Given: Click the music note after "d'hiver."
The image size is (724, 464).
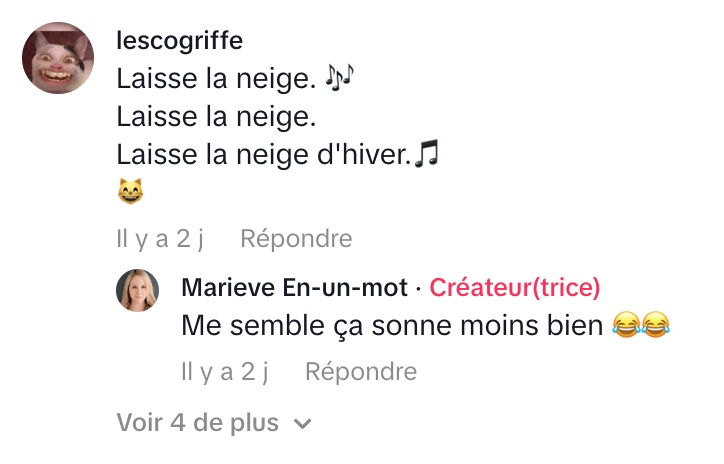Looking at the screenshot, I should pos(428,155).
